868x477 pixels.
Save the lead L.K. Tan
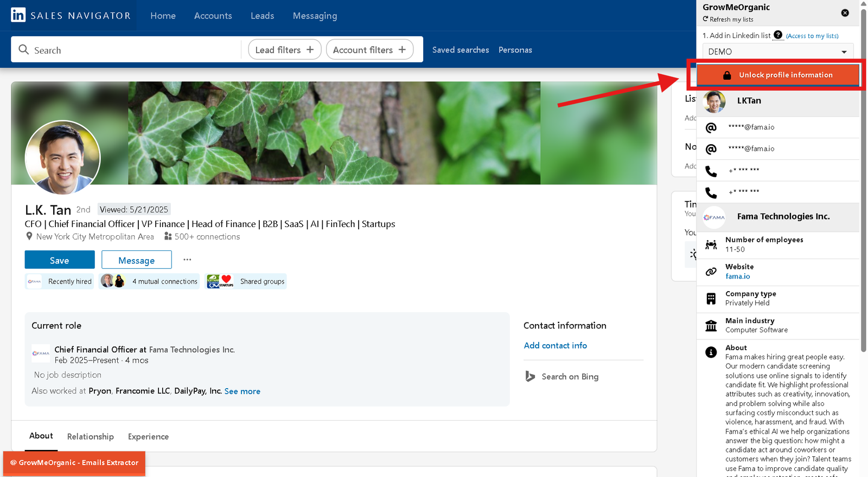60,260
